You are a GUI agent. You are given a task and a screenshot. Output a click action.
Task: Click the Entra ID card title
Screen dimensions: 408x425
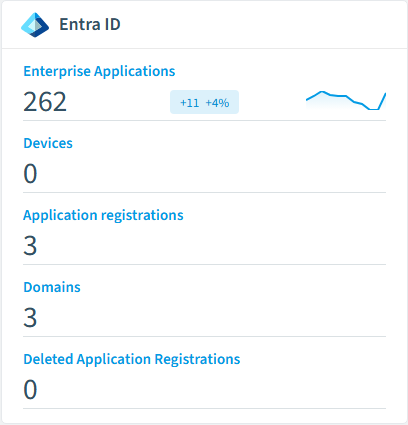[x=90, y=25]
